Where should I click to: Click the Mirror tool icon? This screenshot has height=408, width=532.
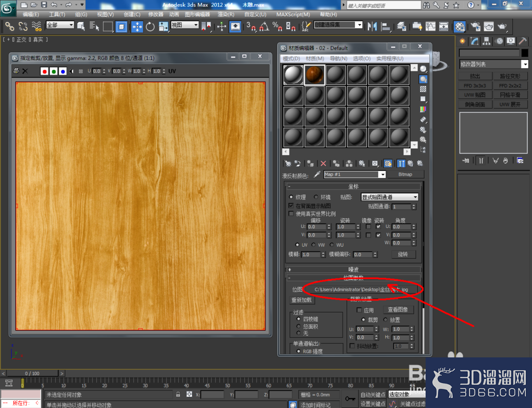pyautogui.click(x=372, y=26)
